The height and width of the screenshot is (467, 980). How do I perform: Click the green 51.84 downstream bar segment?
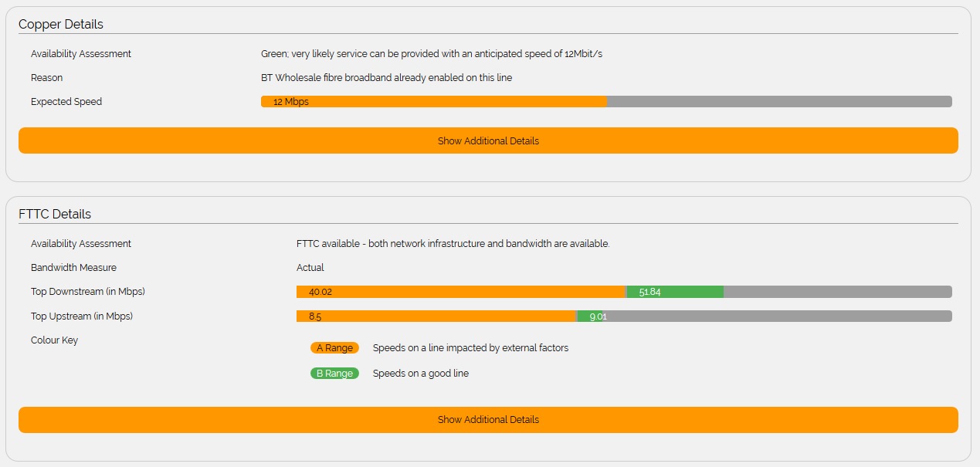[x=674, y=292]
